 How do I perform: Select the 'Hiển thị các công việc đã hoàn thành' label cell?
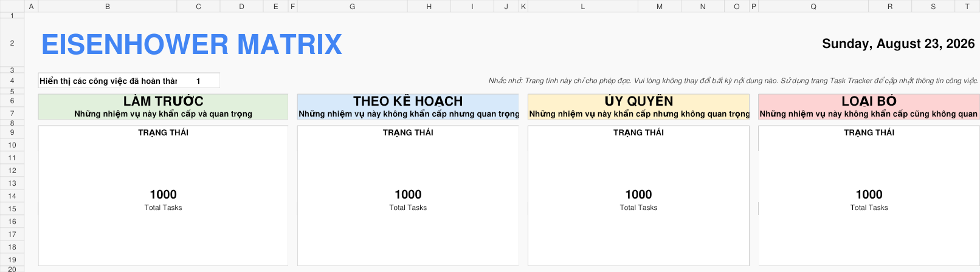pos(108,81)
